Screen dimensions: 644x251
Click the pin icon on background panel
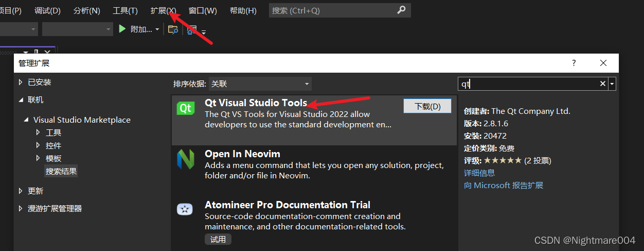click(36, 52)
